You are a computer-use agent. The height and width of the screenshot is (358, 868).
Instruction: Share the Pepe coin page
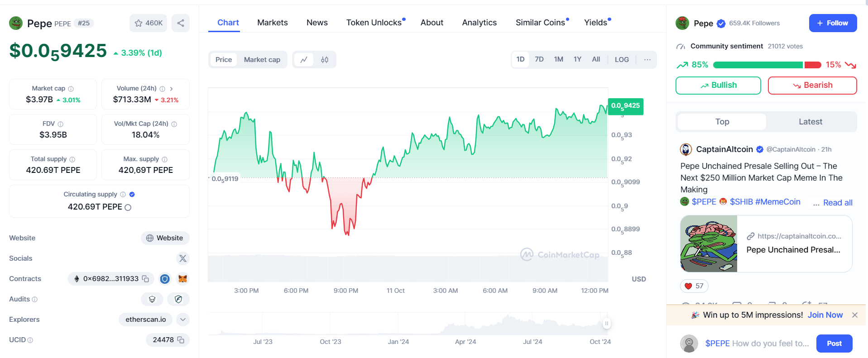click(x=181, y=23)
